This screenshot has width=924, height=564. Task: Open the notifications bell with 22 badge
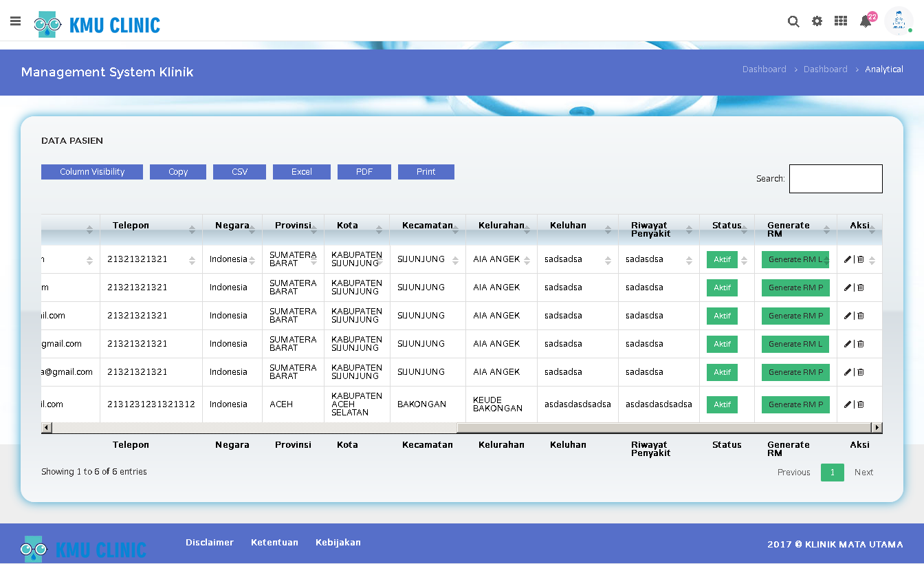[x=866, y=21]
